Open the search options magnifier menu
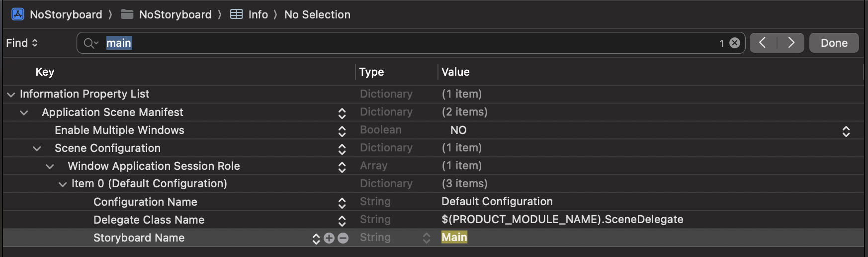868x257 pixels. [90, 43]
